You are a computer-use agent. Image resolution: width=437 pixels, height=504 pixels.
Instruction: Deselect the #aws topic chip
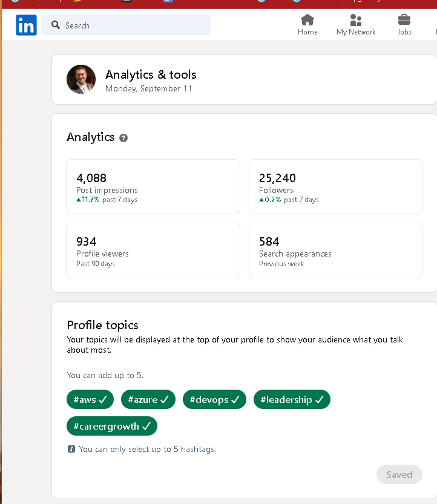(x=90, y=399)
